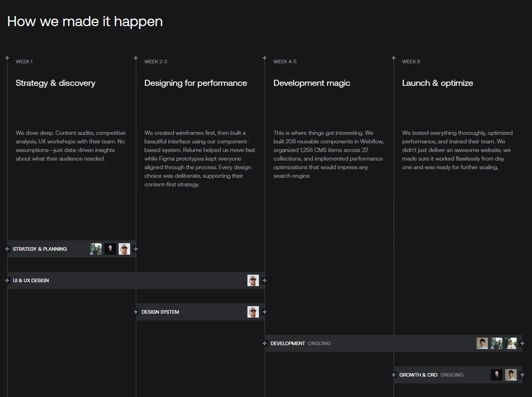Click right cross icon of Design System bar

point(265,312)
